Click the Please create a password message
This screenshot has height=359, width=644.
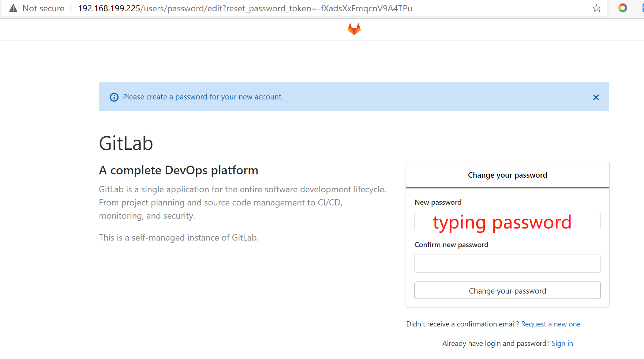coord(203,97)
